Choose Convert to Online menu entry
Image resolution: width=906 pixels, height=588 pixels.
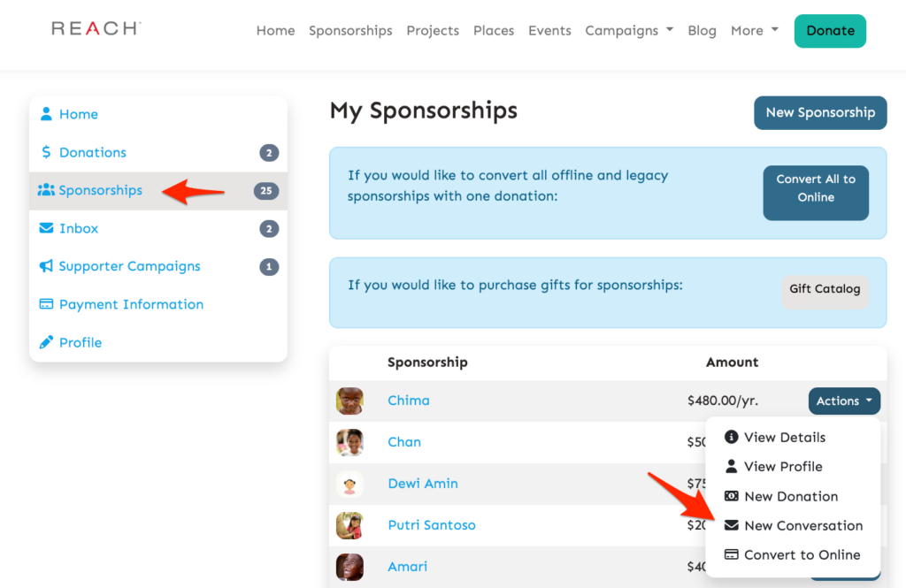(802, 554)
